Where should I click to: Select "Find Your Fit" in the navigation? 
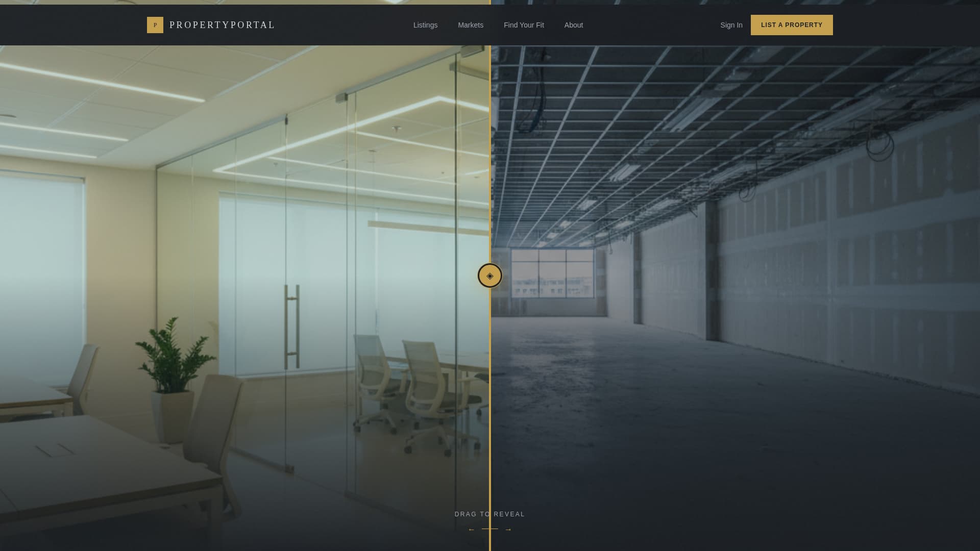[524, 24]
